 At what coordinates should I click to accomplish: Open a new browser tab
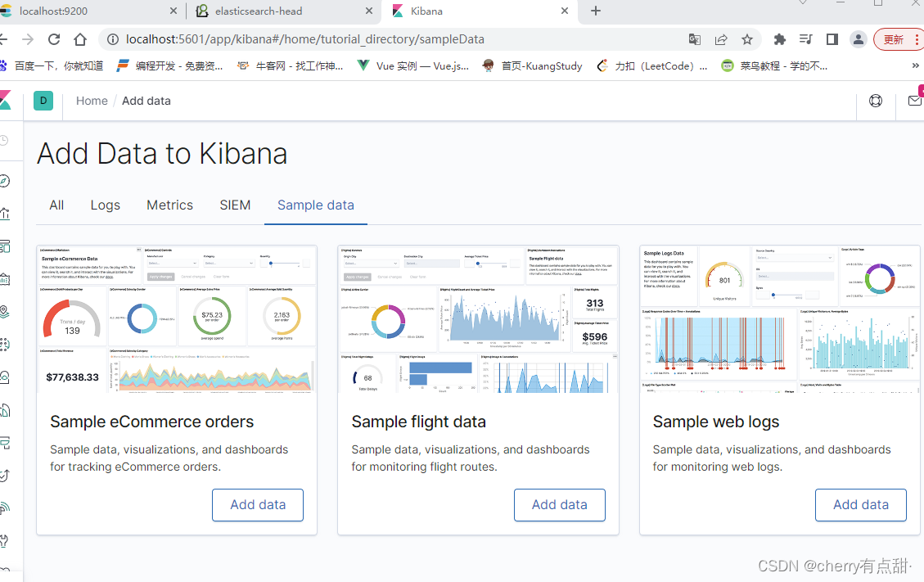coord(596,11)
